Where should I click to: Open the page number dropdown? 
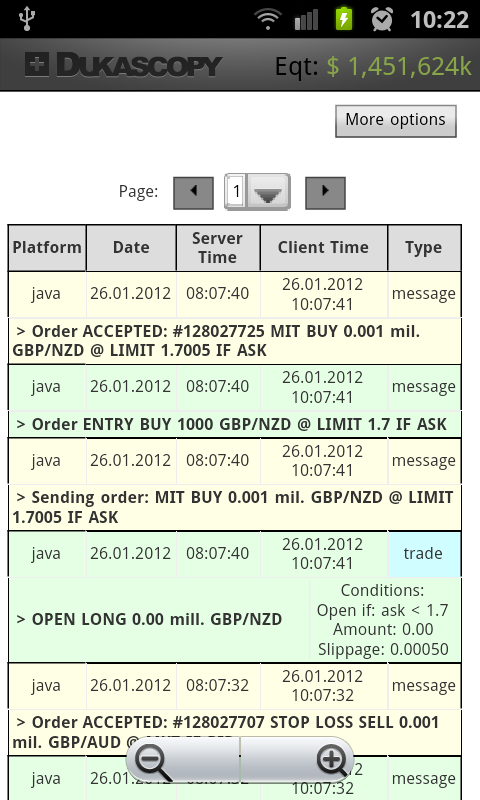258,192
